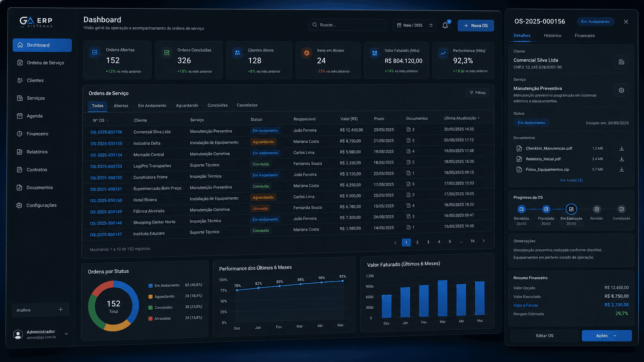
Task: Open the Ações dropdown button
Action: tap(607, 335)
